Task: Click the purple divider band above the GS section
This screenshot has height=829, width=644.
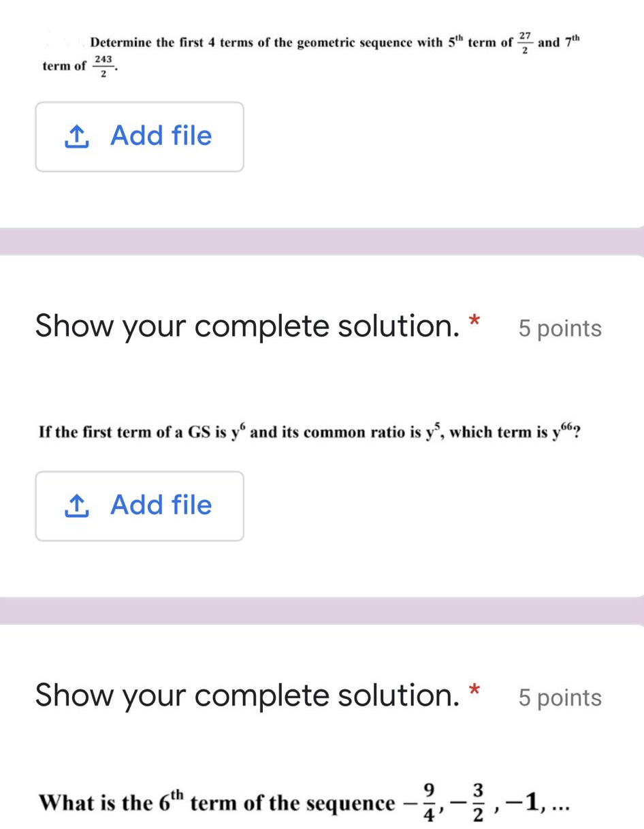Action: point(322,242)
